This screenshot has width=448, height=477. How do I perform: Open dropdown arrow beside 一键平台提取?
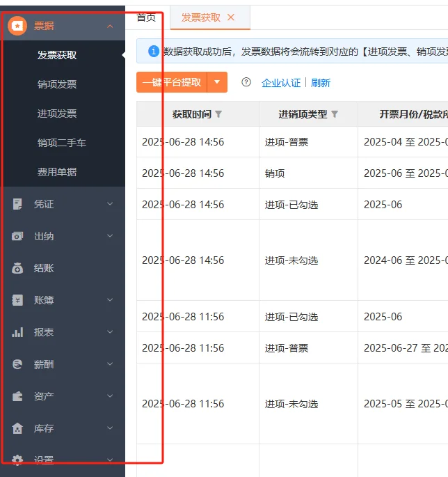tap(217, 82)
